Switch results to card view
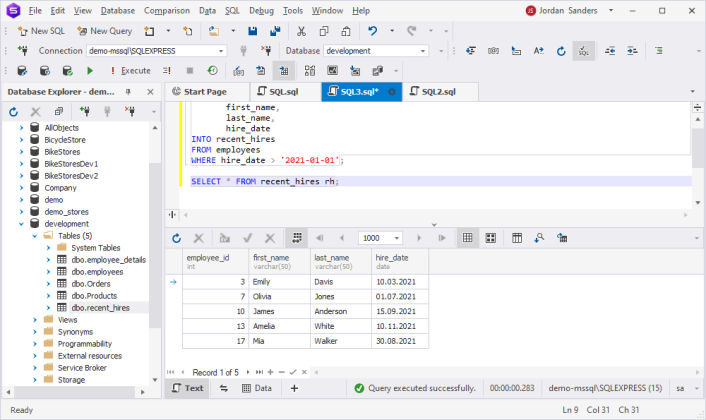Image resolution: width=706 pixels, height=420 pixels. pyautogui.click(x=490, y=238)
